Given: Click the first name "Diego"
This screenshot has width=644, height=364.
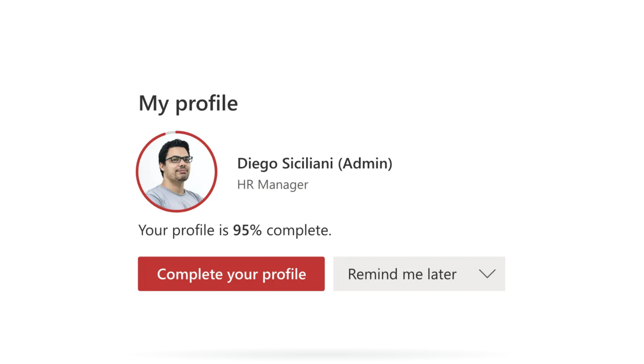Looking at the screenshot, I should pyautogui.click(x=257, y=163).
